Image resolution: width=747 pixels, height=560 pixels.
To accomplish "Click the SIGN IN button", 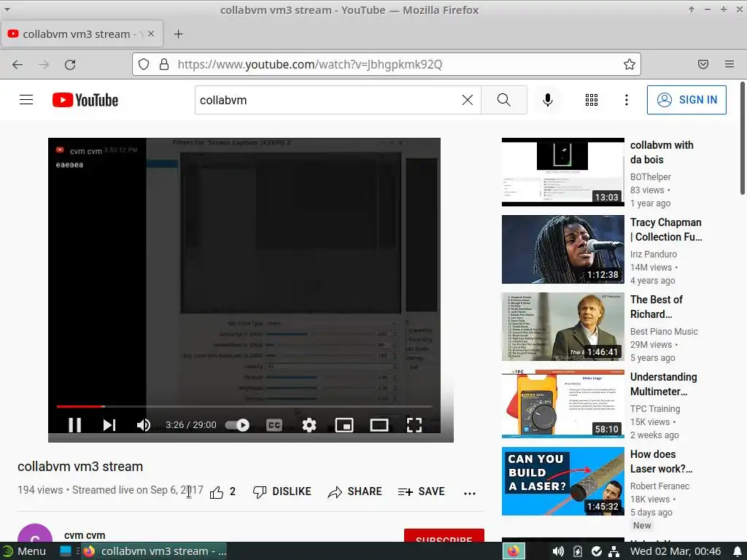I will [x=686, y=99].
